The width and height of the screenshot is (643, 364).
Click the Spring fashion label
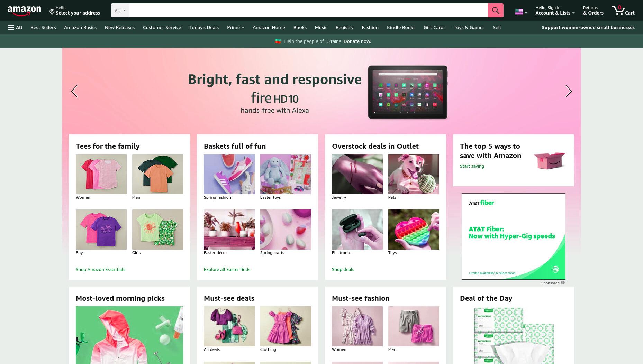(217, 197)
